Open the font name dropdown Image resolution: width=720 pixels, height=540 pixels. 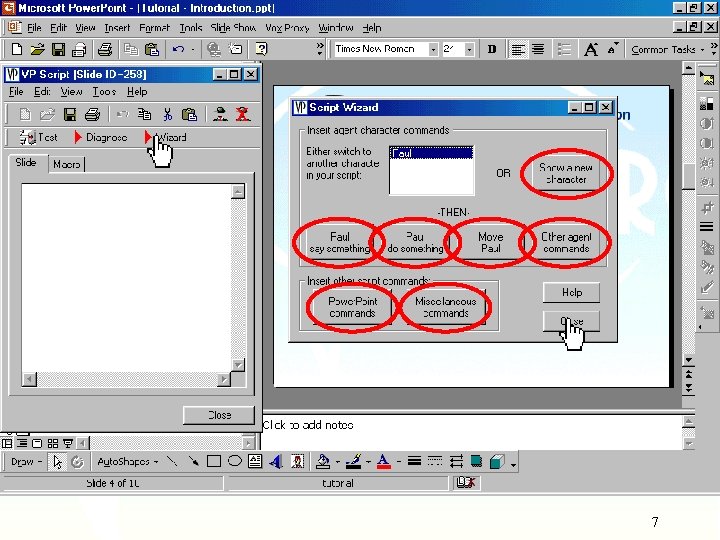[x=433, y=49]
